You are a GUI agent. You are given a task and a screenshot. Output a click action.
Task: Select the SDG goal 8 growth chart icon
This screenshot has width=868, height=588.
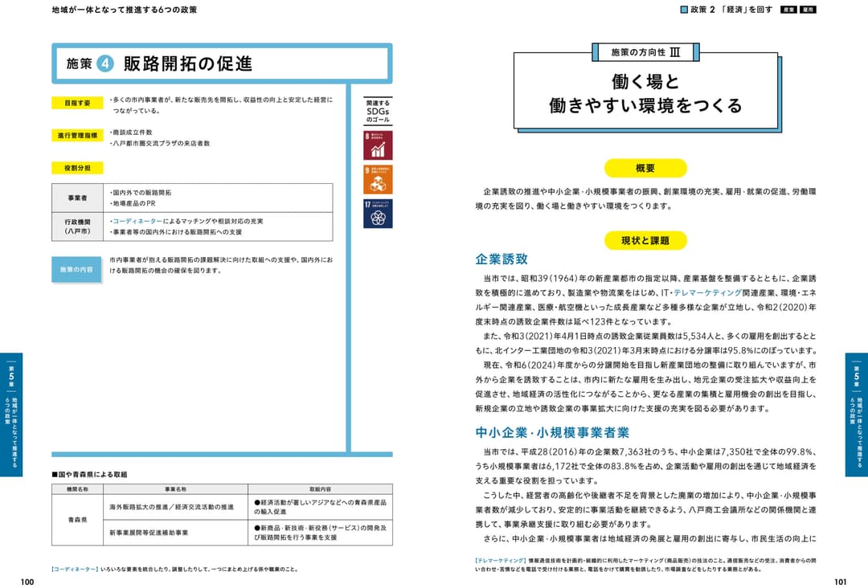point(378,144)
